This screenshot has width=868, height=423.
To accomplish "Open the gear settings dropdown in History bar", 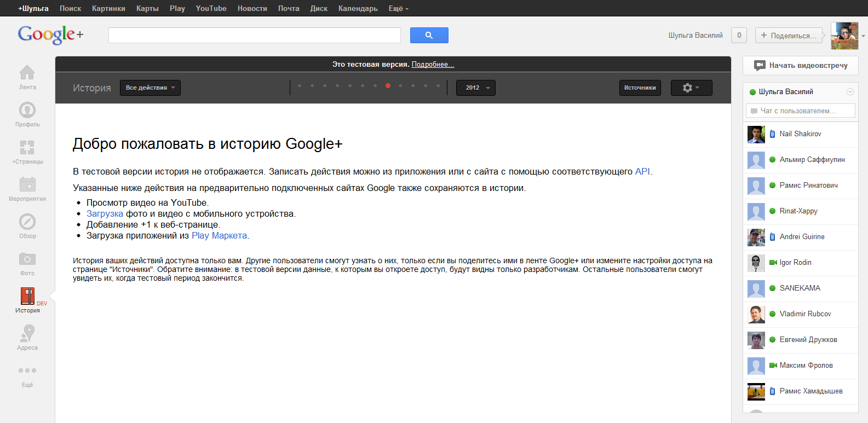I will [x=692, y=88].
